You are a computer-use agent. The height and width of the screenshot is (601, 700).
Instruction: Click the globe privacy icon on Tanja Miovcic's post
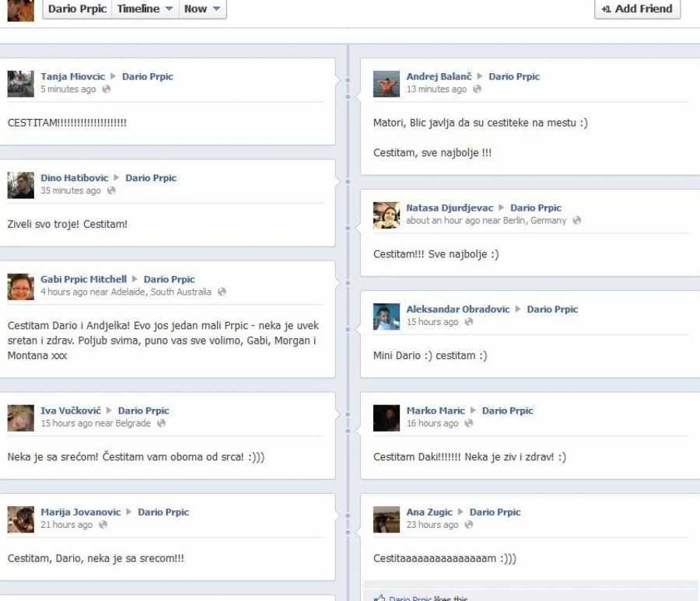click(107, 89)
